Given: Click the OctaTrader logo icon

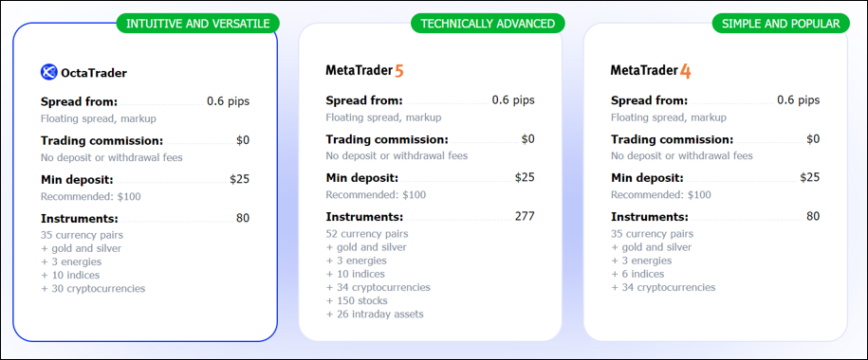Looking at the screenshot, I should point(49,72).
